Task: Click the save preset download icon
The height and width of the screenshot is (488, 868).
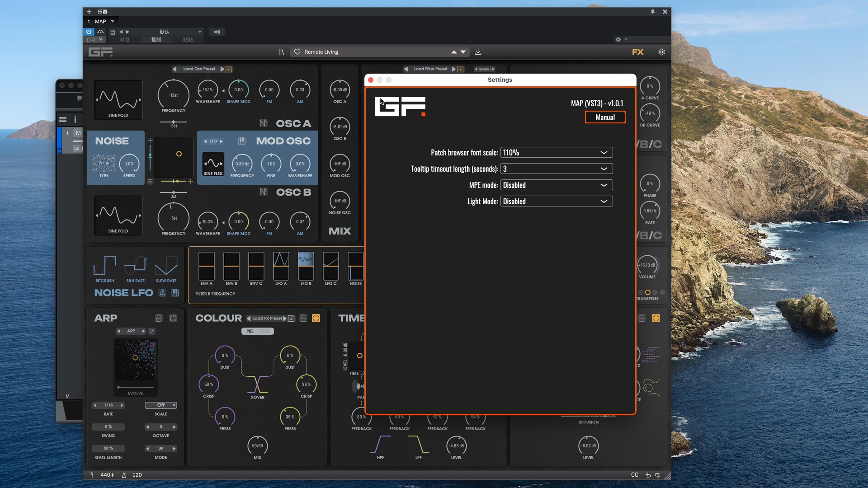Action: [x=478, y=52]
